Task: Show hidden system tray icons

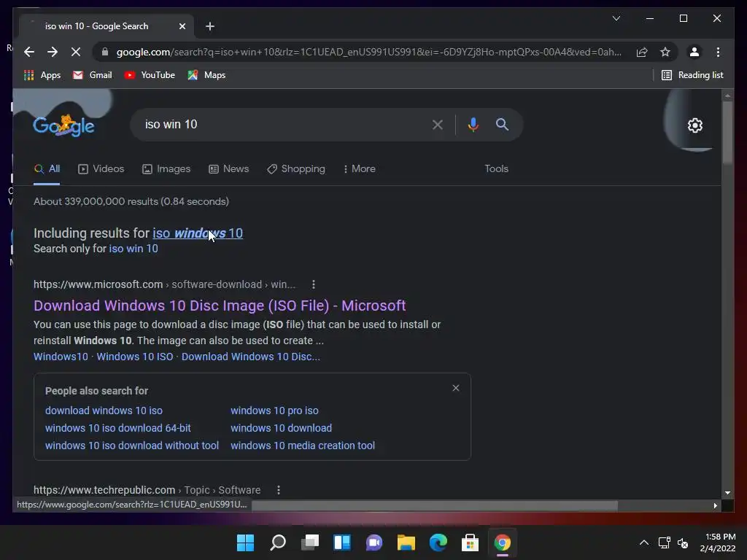Action: [643, 542]
